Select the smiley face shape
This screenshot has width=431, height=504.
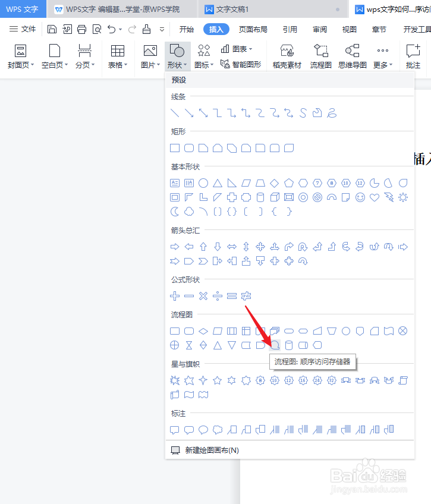[360, 197]
